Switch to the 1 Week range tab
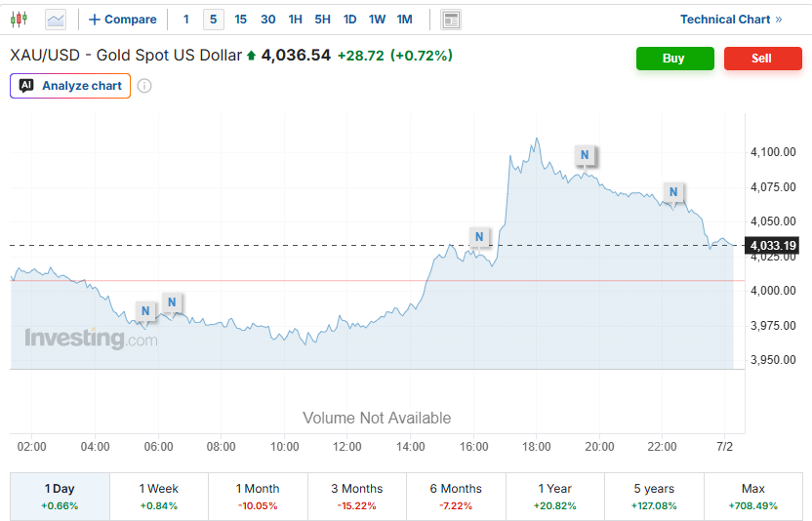The image size is (812, 521). point(159,497)
